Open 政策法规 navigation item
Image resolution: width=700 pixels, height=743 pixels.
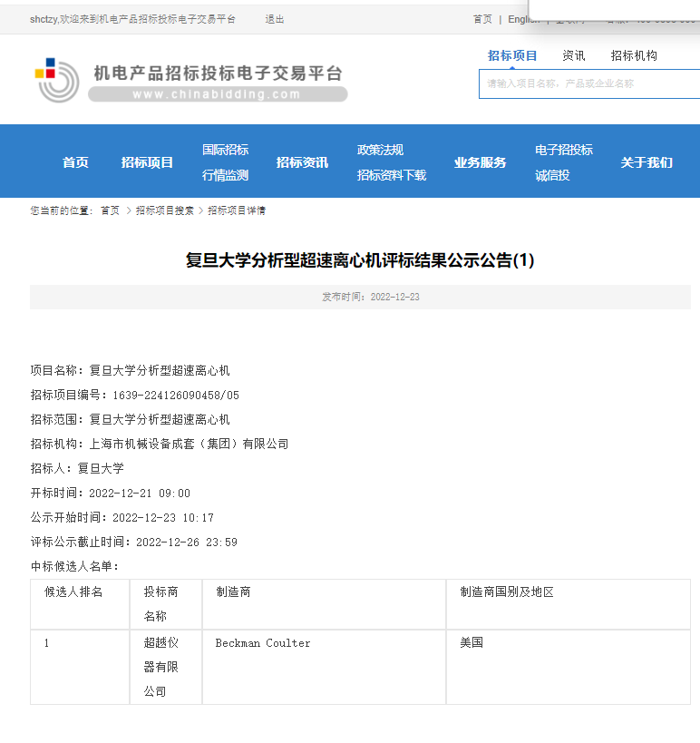coord(380,150)
